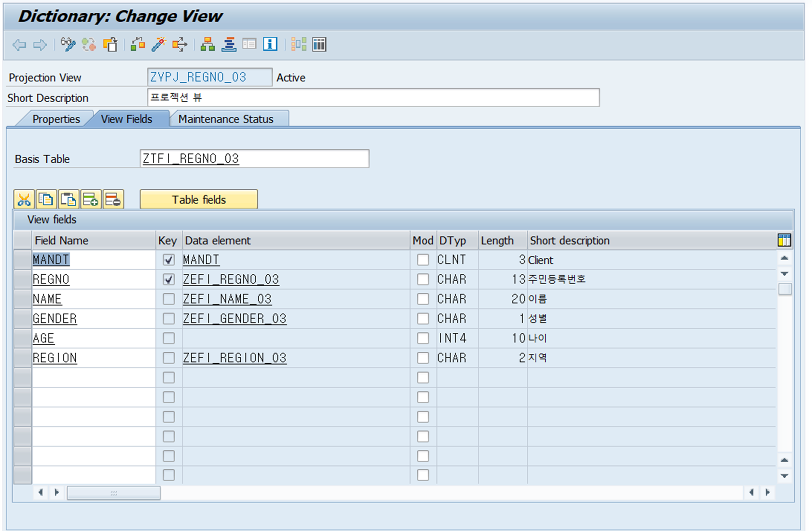Switch to the Properties tab
This screenshot has height=531, width=812.
(x=56, y=119)
